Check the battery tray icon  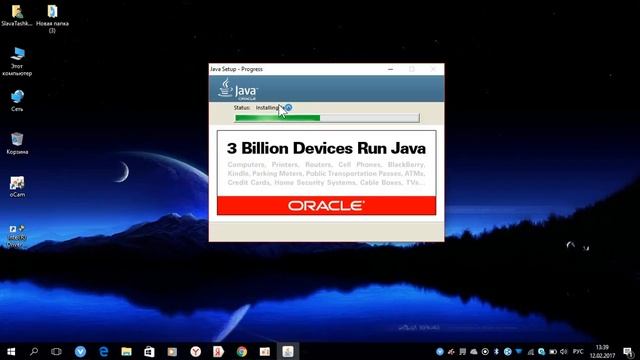[553, 351]
